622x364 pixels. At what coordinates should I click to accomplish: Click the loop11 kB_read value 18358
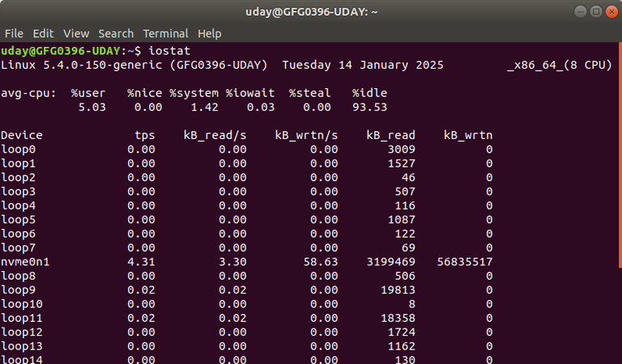pos(398,318)
